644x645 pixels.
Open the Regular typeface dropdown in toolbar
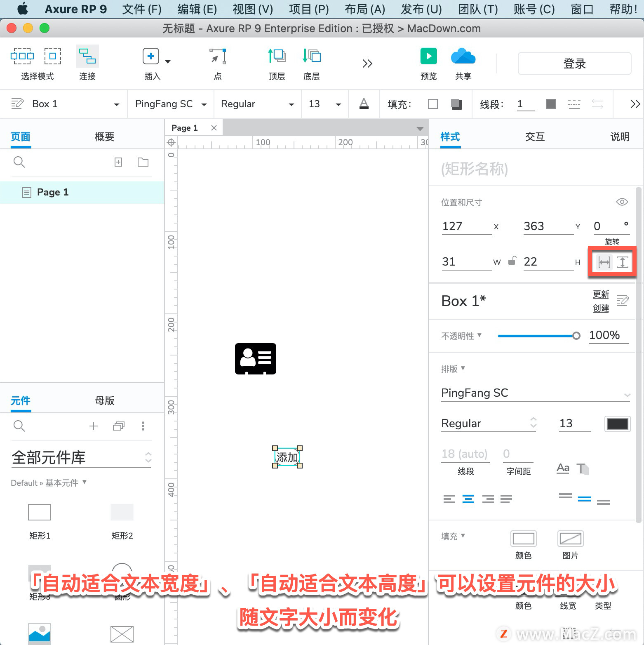tap(291, 105)
